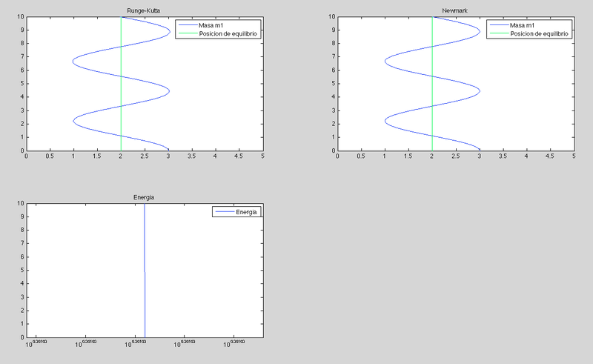Select 'Posicion de equilibrio' legend entry in Runge-Kutta plot

click(x=230, y=34)
